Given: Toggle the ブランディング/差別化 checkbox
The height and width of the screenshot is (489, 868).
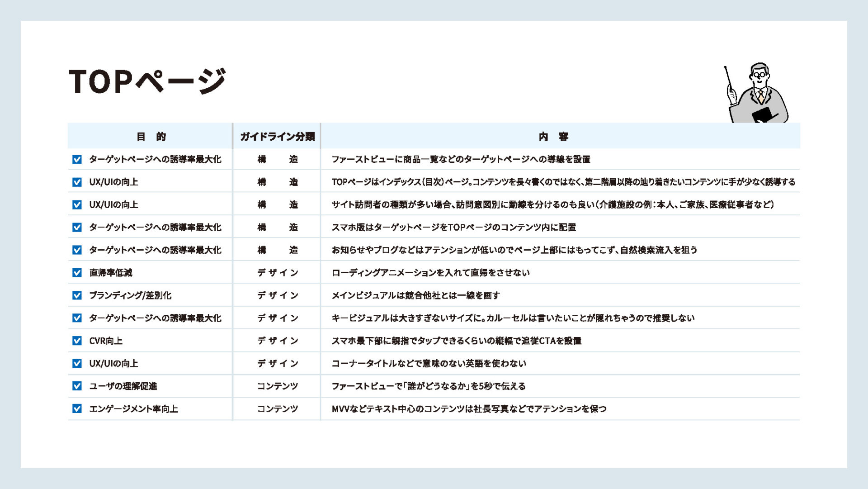Looking at the screenshot, I should click(77, 295).
